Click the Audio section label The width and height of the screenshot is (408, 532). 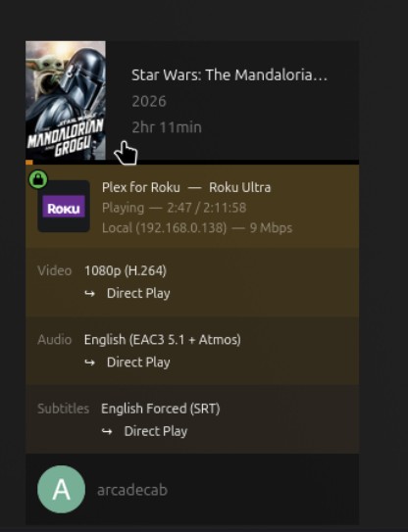coord(54,340)
